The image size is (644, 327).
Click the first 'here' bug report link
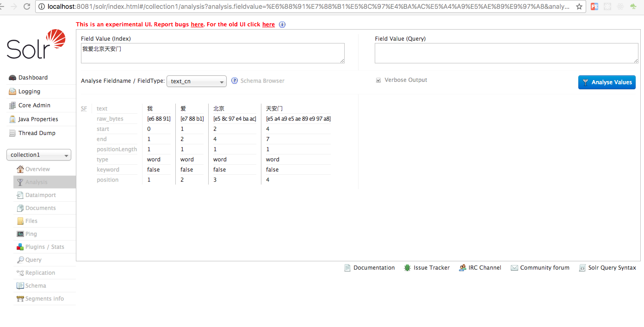(x=197, y=25)
